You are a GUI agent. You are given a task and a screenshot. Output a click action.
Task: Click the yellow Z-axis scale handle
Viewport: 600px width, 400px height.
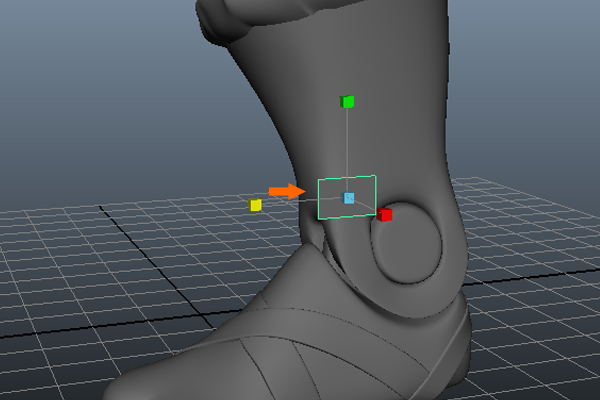pyautogui.click(x=255, y=205)
